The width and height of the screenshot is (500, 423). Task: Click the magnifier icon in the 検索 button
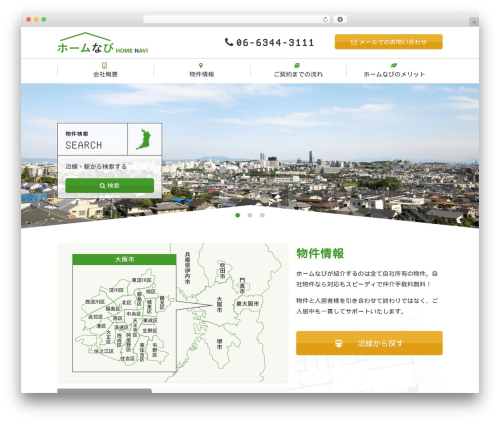tap(102, 186)
